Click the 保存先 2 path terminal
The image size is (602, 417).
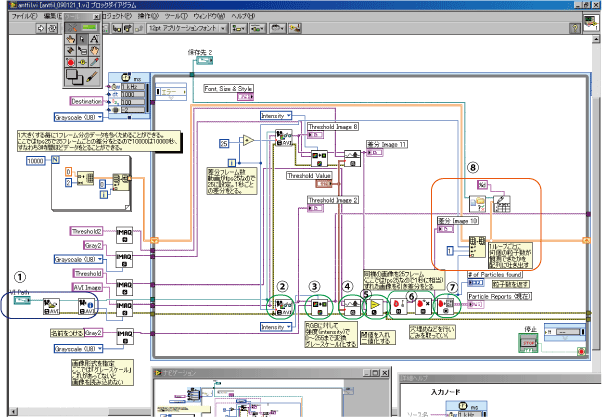coord(204,60)
